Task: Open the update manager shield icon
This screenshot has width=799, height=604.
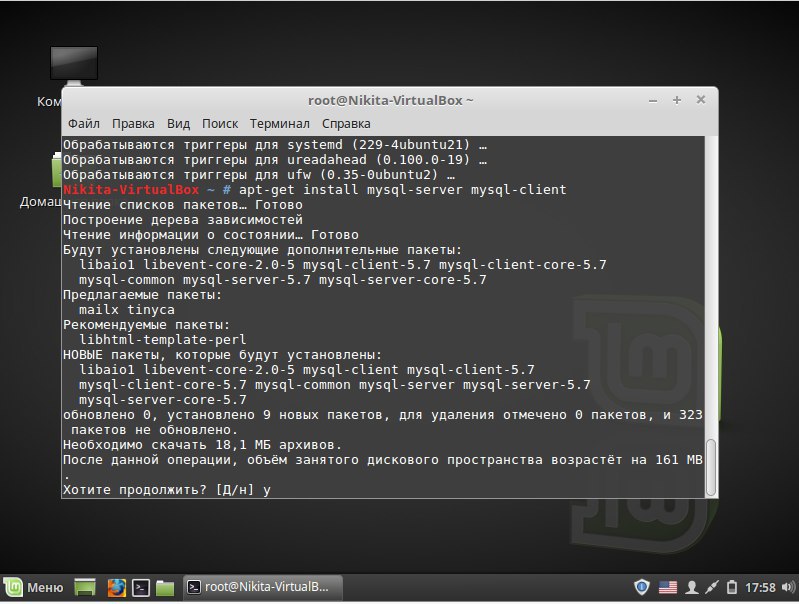Action: (642, 587)
